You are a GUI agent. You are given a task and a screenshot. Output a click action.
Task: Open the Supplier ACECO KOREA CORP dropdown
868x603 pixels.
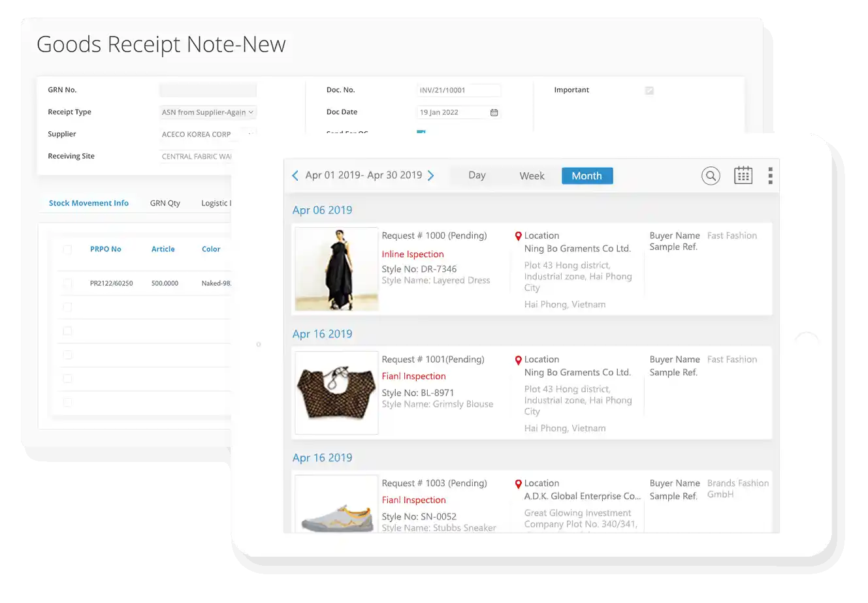click(249, 134)
